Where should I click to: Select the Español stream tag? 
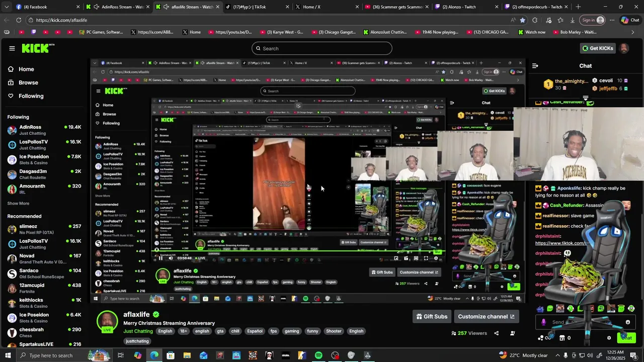255,331
